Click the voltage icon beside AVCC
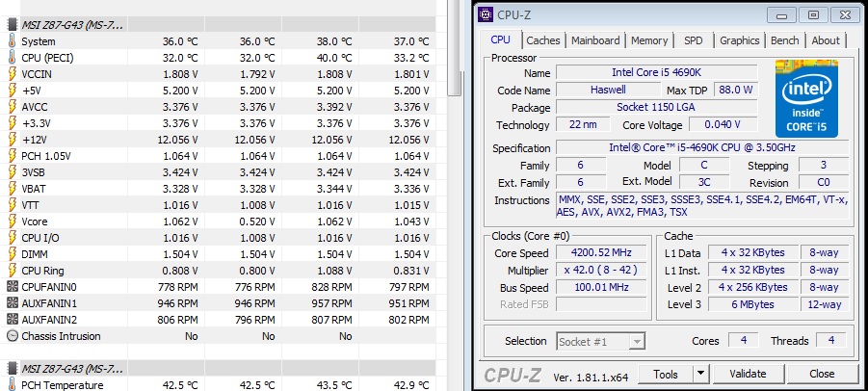 click(13, 107)
